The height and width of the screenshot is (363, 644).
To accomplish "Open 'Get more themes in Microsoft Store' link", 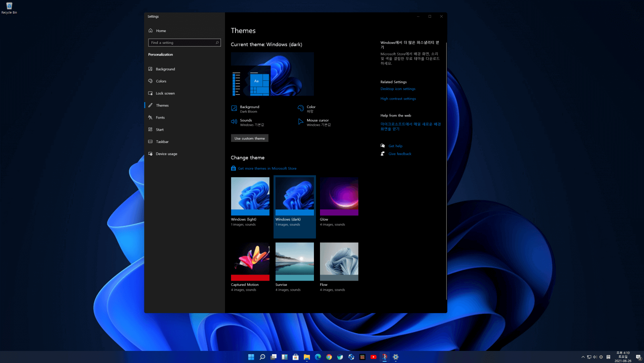I will pyautogui.click(x=267, y=168).
